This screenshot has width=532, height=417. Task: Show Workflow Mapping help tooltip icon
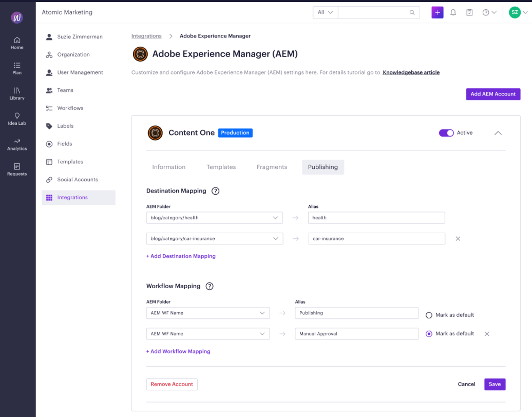210,286
